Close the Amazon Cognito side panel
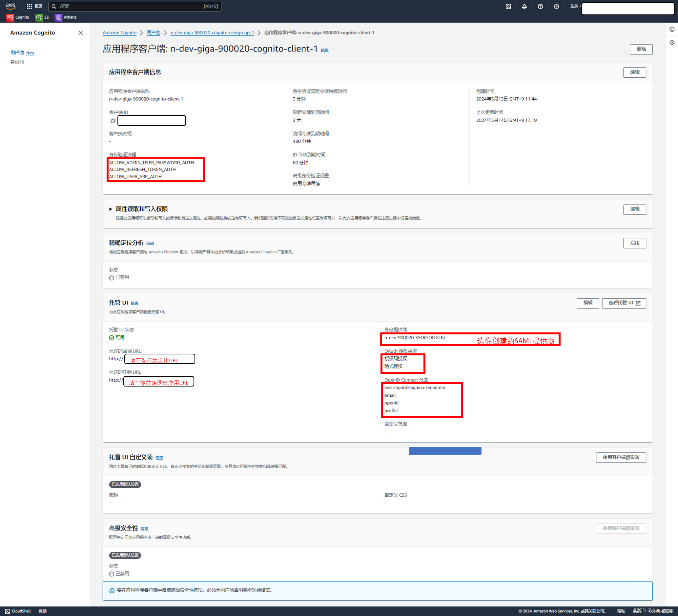This screenshot has height=616, width=678. pos(80,33)
